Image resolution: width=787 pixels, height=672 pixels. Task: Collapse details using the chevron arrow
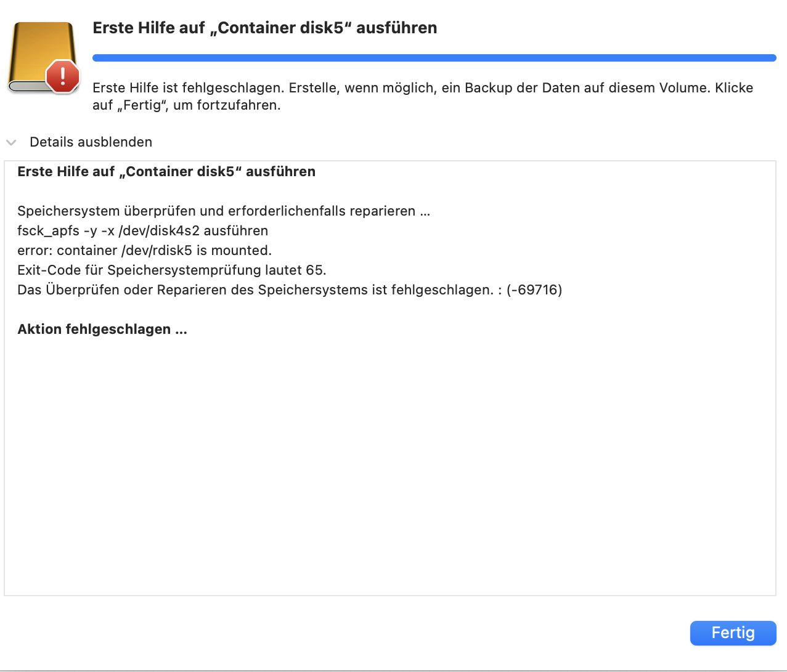[x=11, y=142]
